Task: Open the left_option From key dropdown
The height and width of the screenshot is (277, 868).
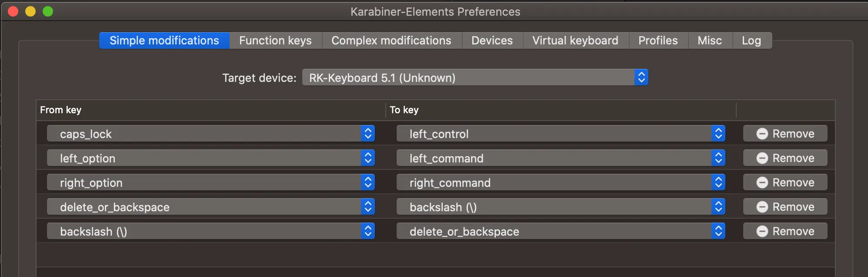Action: (210, 158)
